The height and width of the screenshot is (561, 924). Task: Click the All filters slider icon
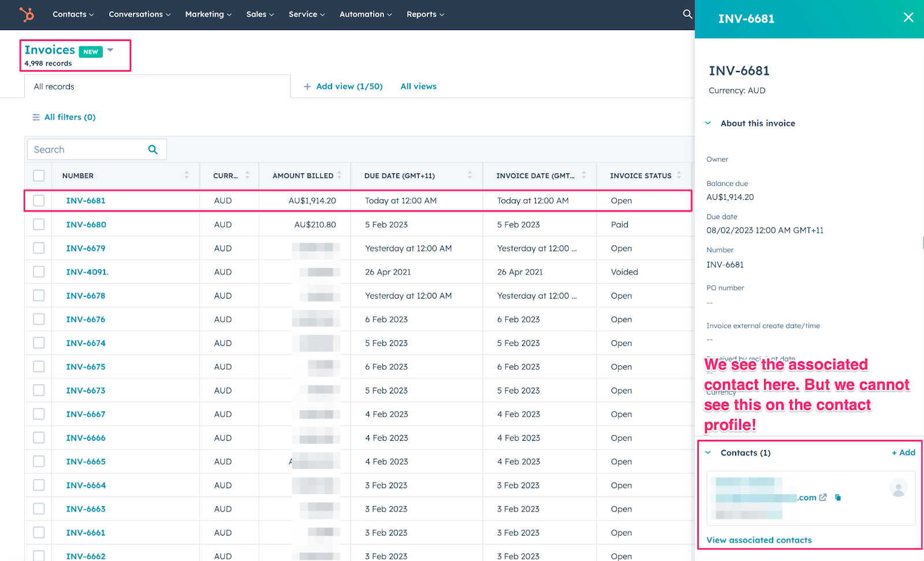[x=36, y=117]
